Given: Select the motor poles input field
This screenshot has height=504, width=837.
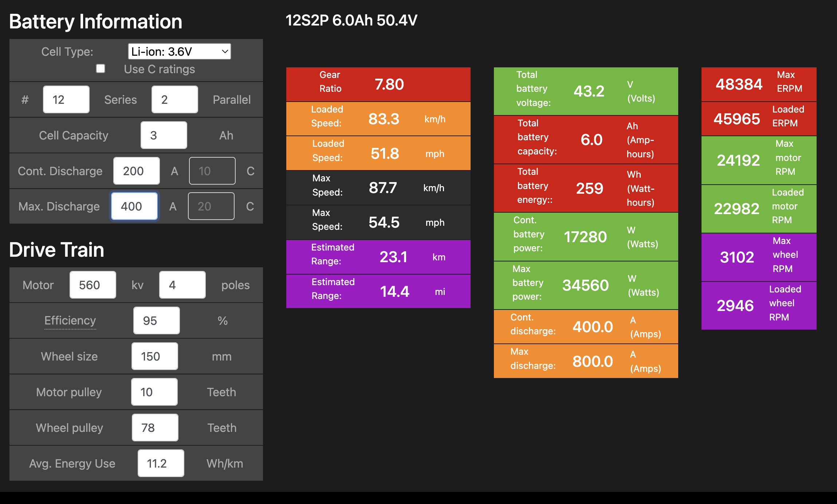Looking at the screenshot, I should pyautogui.click(x=182, y=285).
